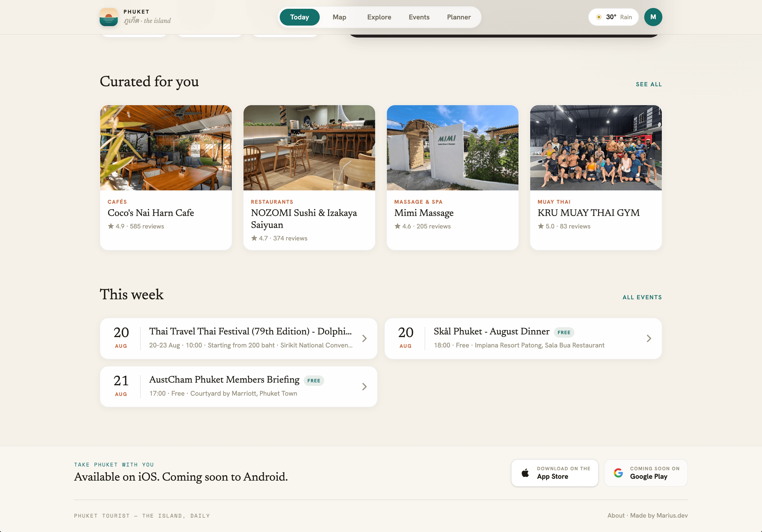Image resolution: width=762 pixels, height=532 pixels.
Task: Click the RESTAURANTS category label
Action: (272, 202)
